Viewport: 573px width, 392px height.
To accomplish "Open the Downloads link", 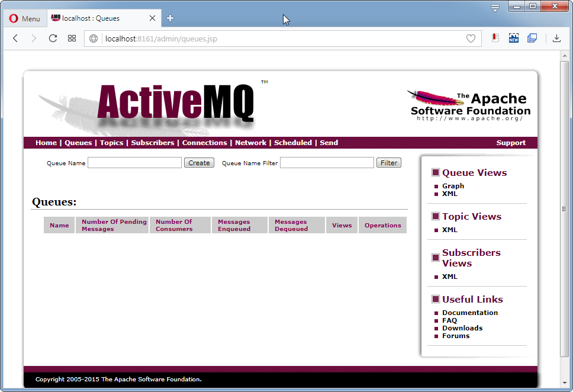I will (x=462, y=328).
